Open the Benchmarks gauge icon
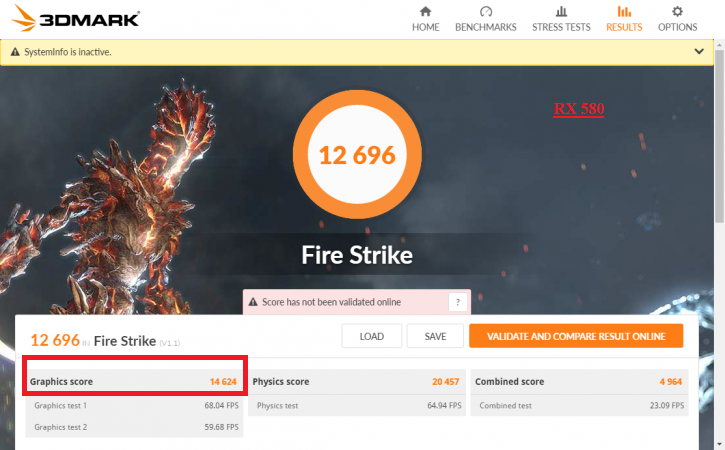Viewport: 725px width, 450px height. 486,11
